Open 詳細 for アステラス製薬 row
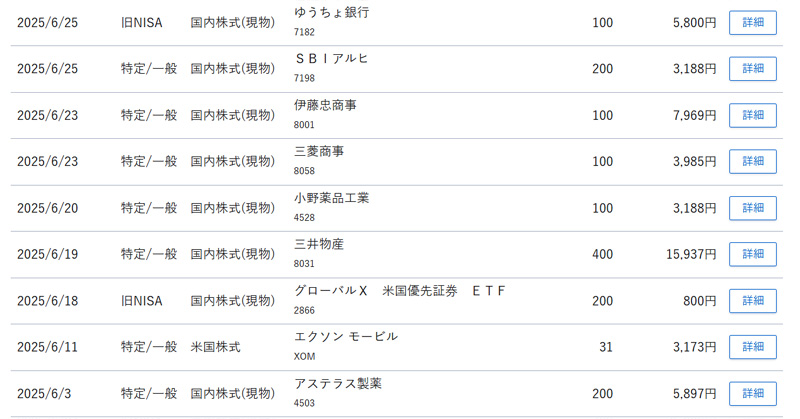 [753, 393]
